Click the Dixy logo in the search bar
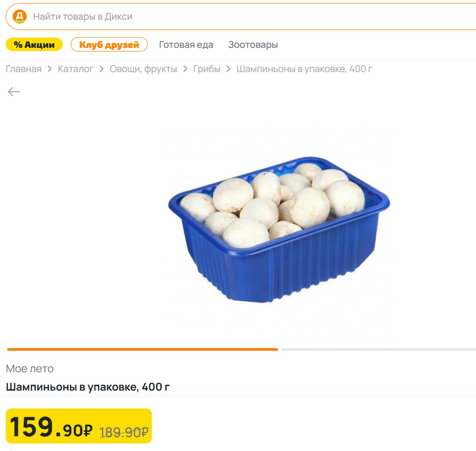Viewport: 476px width, 451px height. click(20, 17)
